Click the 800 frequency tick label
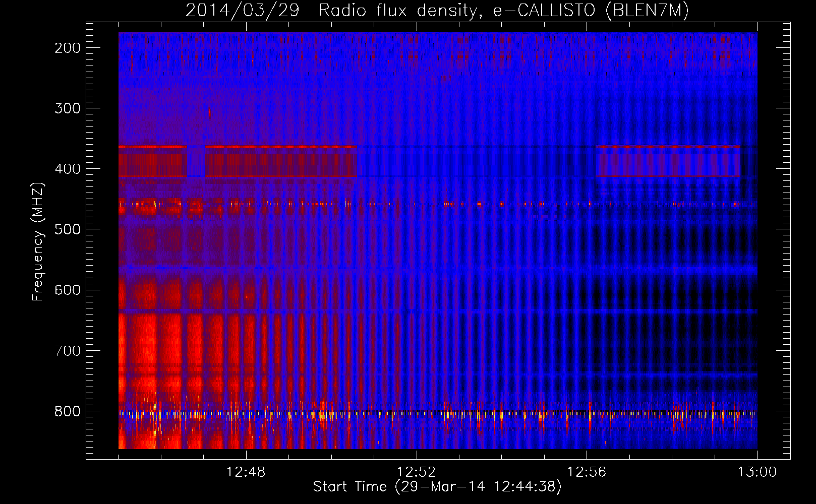This screenshot has height=504, width=816. (x=68, y=411)
